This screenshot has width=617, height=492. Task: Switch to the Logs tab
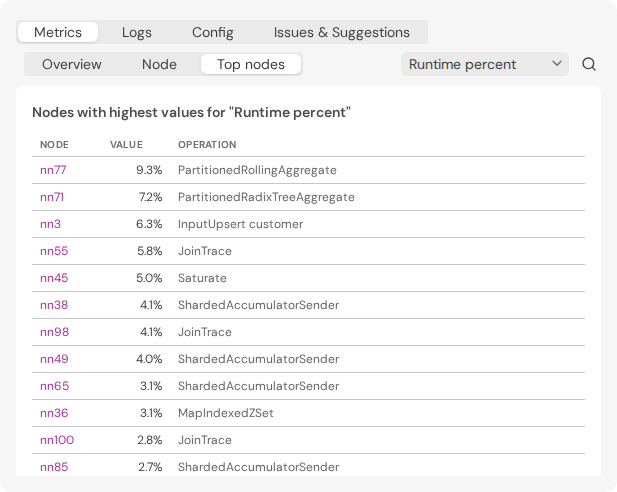click(137, 32)
